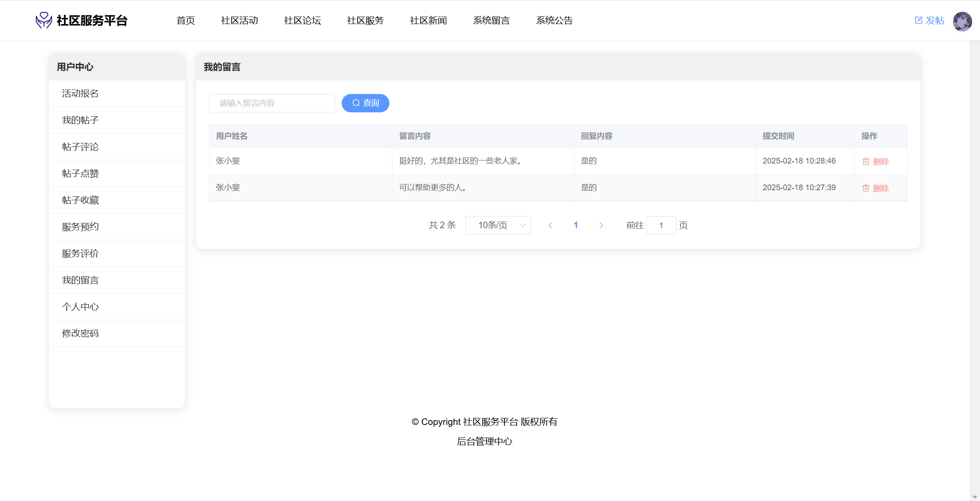
Task: Open the user avatar in header
Action: 962,21
